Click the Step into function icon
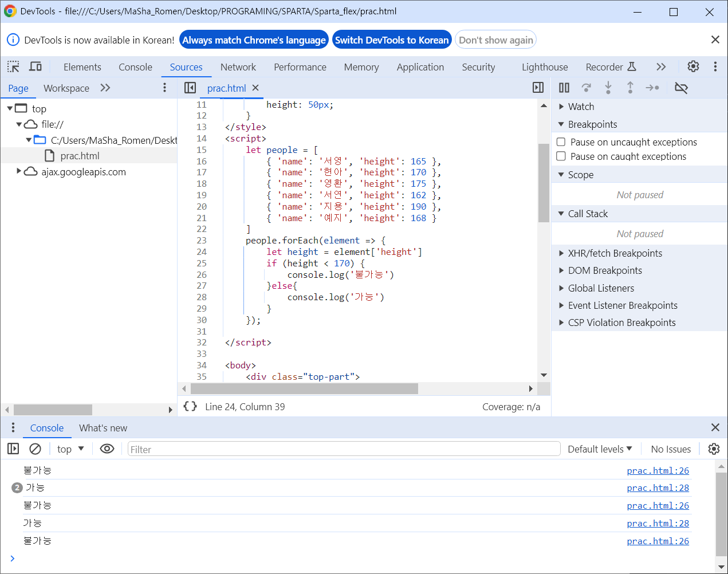728x574 pixels. (x=608, y=88)
